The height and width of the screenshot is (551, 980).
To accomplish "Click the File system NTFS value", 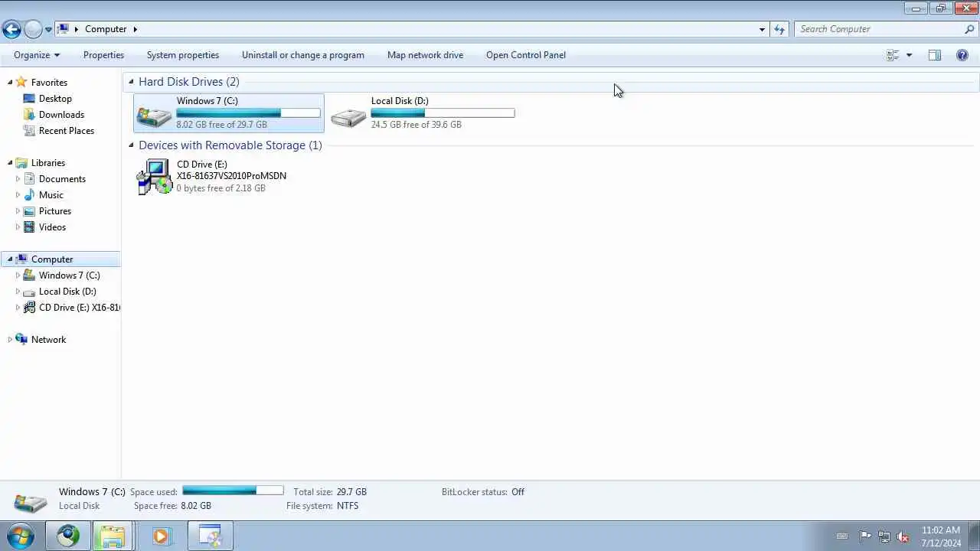I will (x=348, y=506).
